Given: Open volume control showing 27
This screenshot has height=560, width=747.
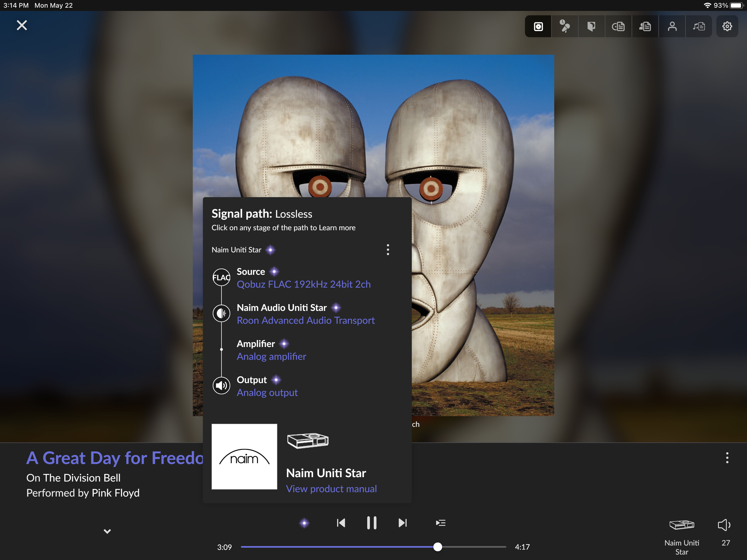Looking at the screenshot, I should 725,533.
